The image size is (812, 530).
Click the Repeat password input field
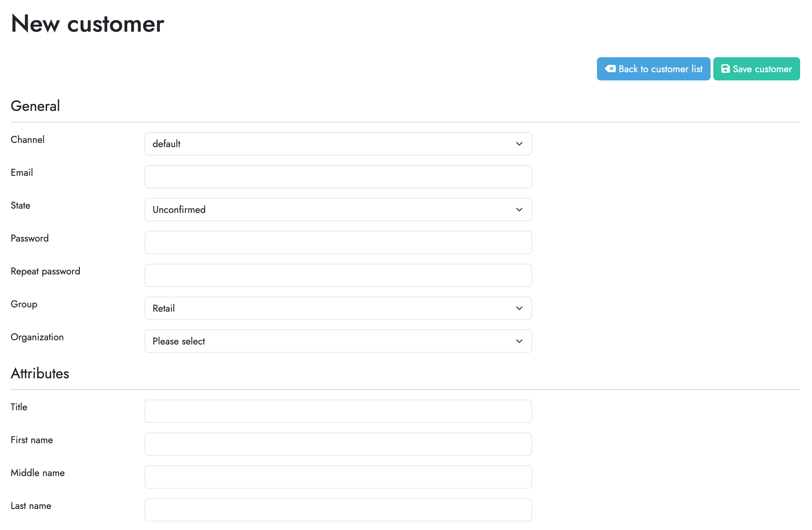(338, 275)
